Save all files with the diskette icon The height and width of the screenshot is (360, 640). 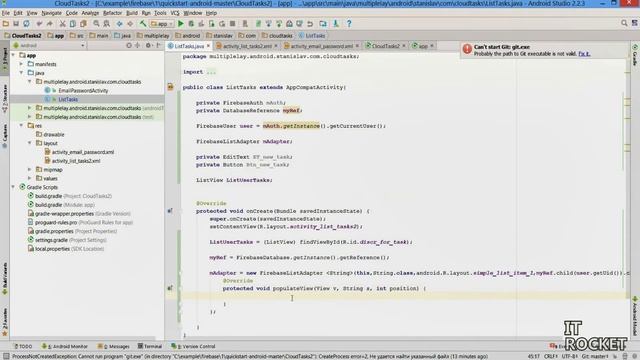tap(16, 24)
